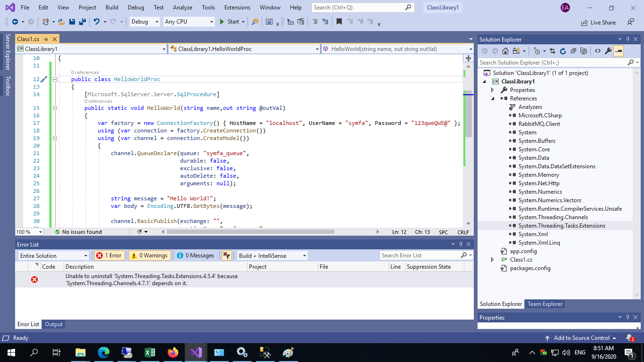
Task: Click the Start debugging button
Action: coord(230,22)
